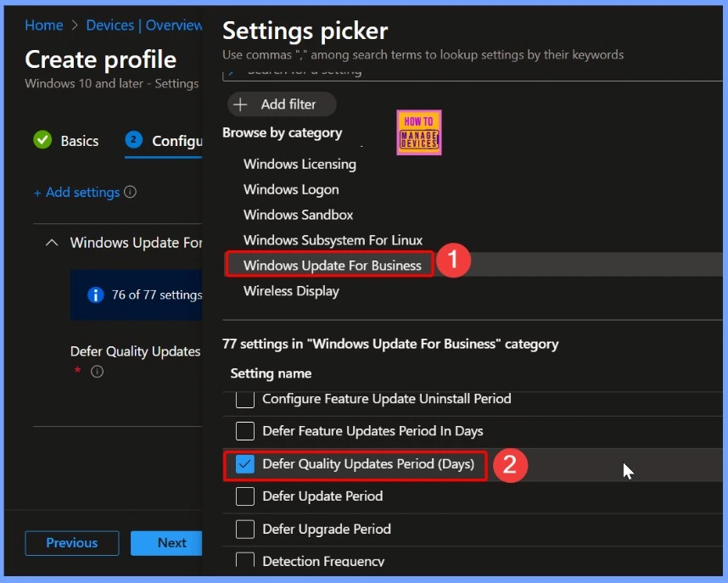Screen dimensions: 728x583
Task: Select Windows Update For Business category
Action: (332, 266)
